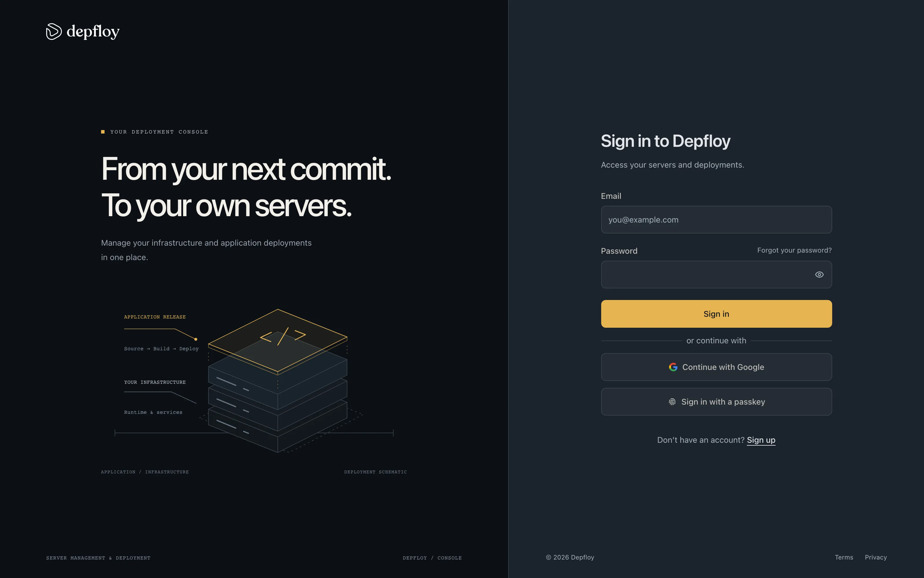
Task: Click 'Source → Build → Deploy' text
Action: coord(161,349)
